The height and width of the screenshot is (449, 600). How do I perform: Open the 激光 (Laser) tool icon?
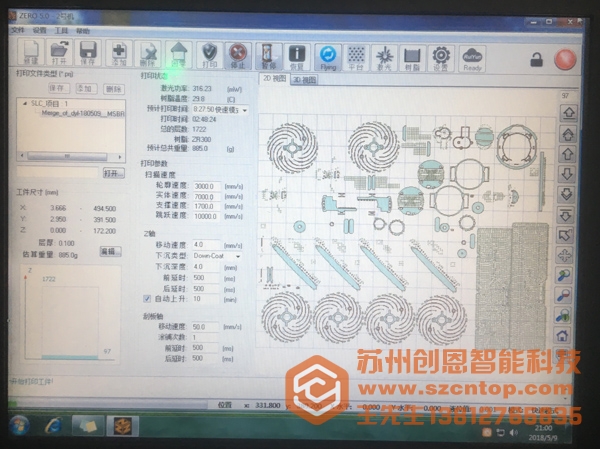tap(384, 55)
